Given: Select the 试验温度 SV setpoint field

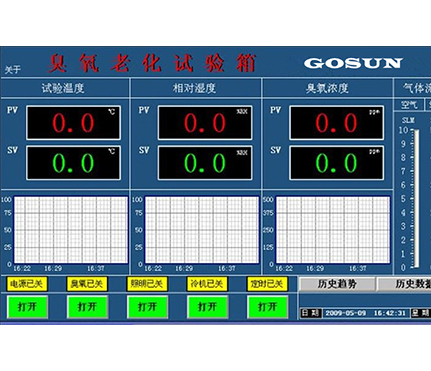Looking at the screenshot, I should pyautogui.click(x=73, y=163).
